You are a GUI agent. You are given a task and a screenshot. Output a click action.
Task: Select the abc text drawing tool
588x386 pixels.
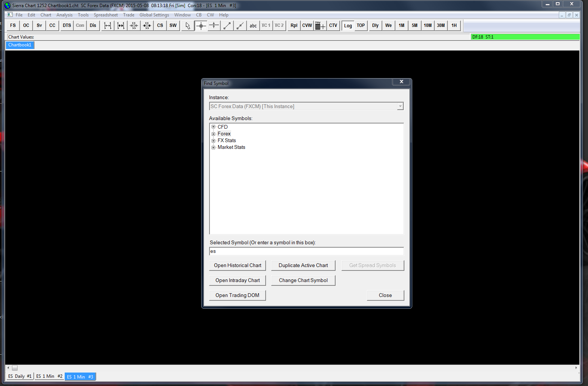pos(253,25)
